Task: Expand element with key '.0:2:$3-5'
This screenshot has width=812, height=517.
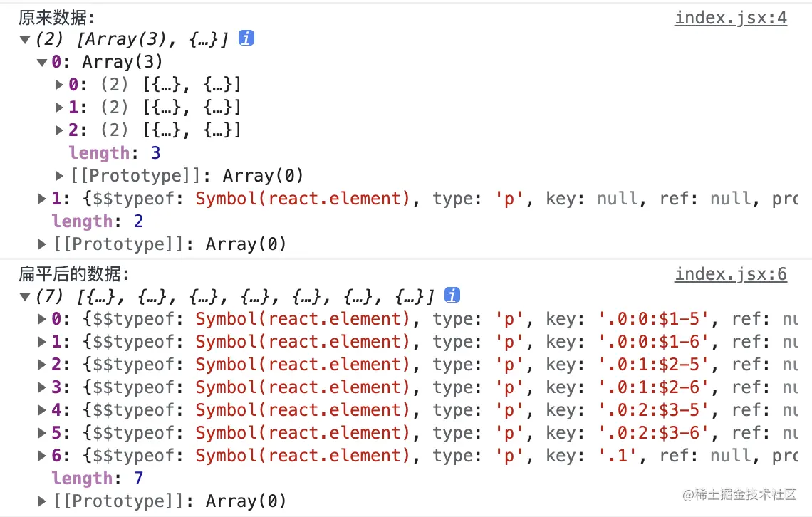Action: [x=43, y=410]
